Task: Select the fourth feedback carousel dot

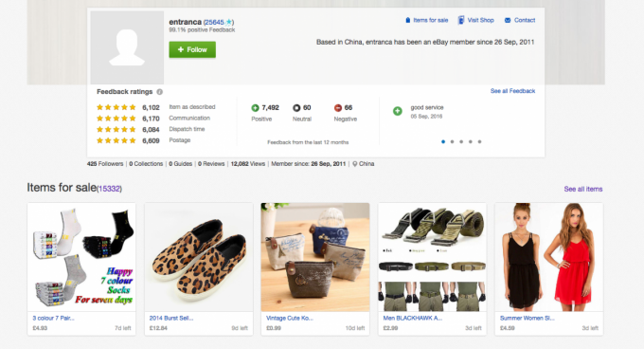Action: (471, 142)
